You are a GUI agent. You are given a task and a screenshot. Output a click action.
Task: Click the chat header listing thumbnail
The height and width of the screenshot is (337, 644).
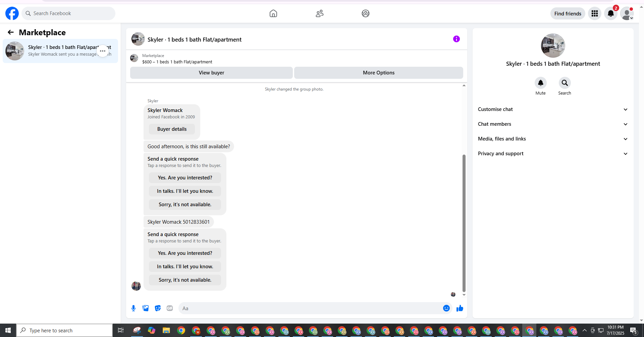click(x=138, y=39)
